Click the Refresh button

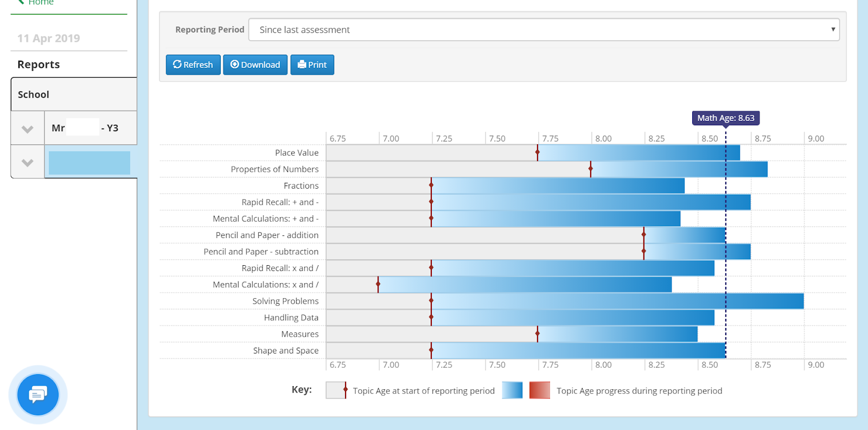pos(193,65)
